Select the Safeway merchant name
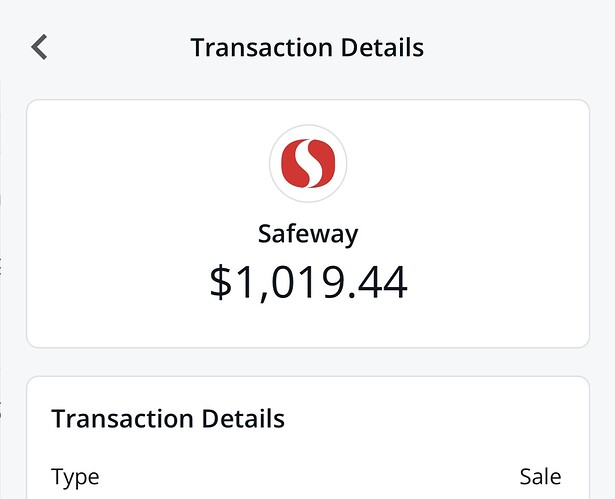Viewport: 615px width, 499px height. (307, 234)
